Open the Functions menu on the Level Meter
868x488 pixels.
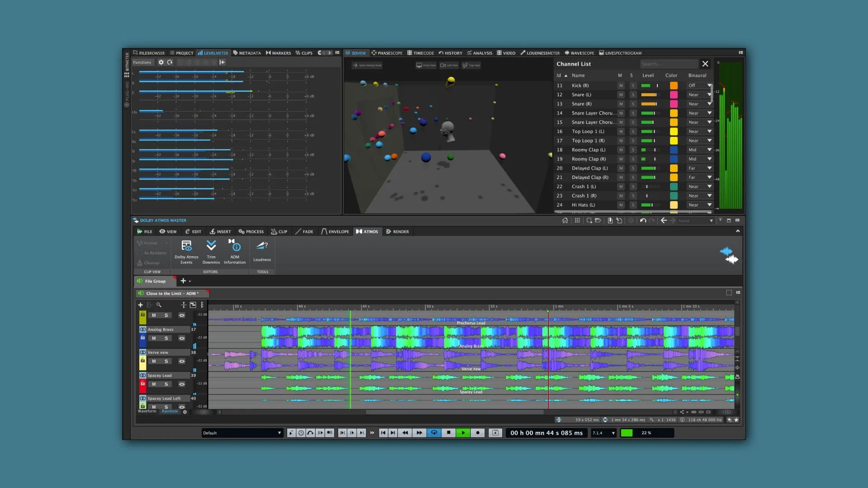pos(142,62)
